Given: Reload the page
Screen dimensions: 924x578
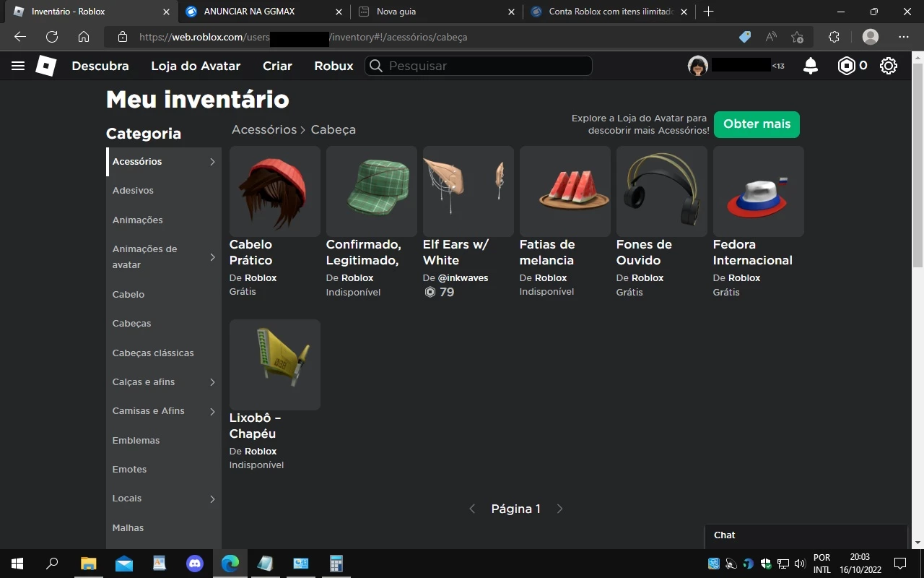Looking at the screenshot, I should 52,37.
